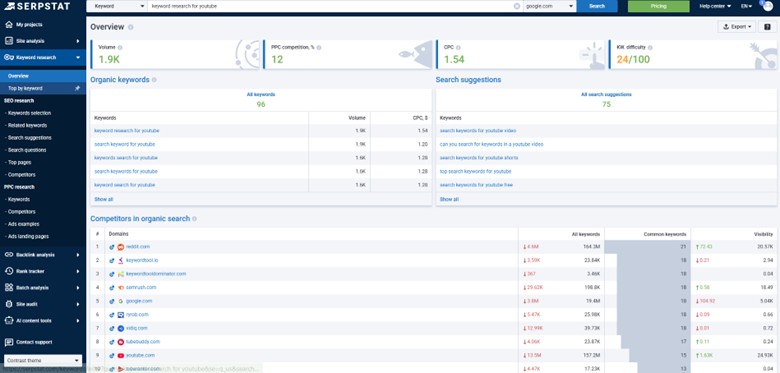Click the info icon next to KW. difficulty
This screenshot has width=780, height=373.
coord(650,48)
